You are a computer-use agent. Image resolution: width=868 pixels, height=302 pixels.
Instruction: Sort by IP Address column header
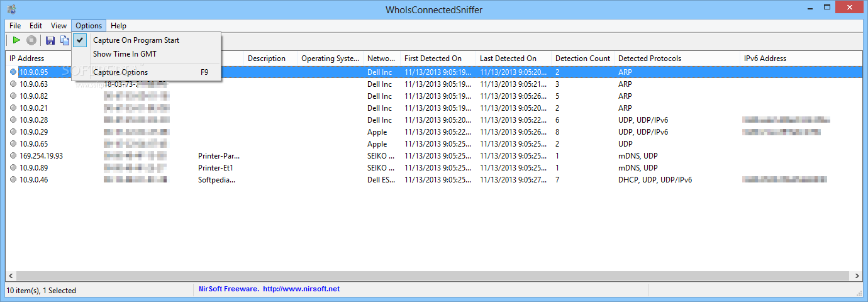pyautogui.click(x=39, y=59)
